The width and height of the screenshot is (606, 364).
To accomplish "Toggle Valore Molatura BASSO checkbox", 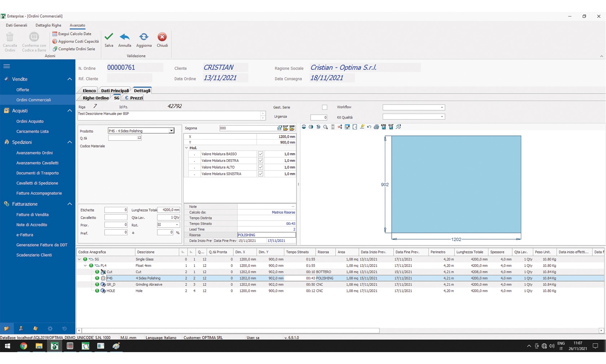I will tap(260, 154).
